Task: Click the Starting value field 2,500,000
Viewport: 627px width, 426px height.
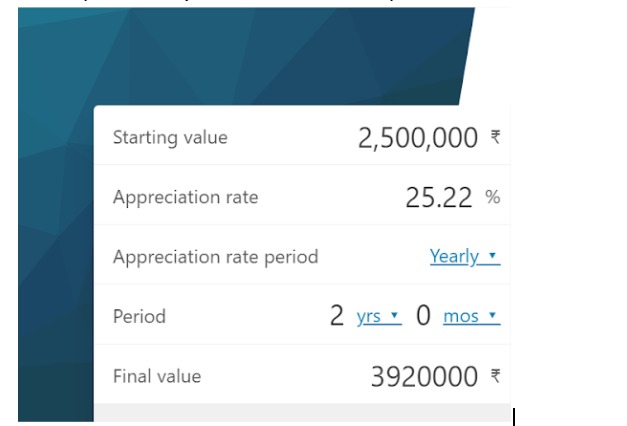Action: click(x=417, y=138)
